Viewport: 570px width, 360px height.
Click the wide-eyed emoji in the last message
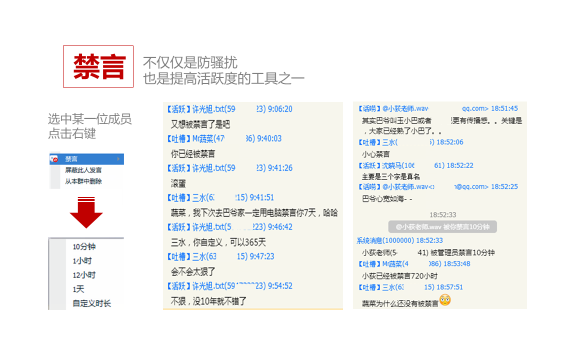click(x=445, y=300)
